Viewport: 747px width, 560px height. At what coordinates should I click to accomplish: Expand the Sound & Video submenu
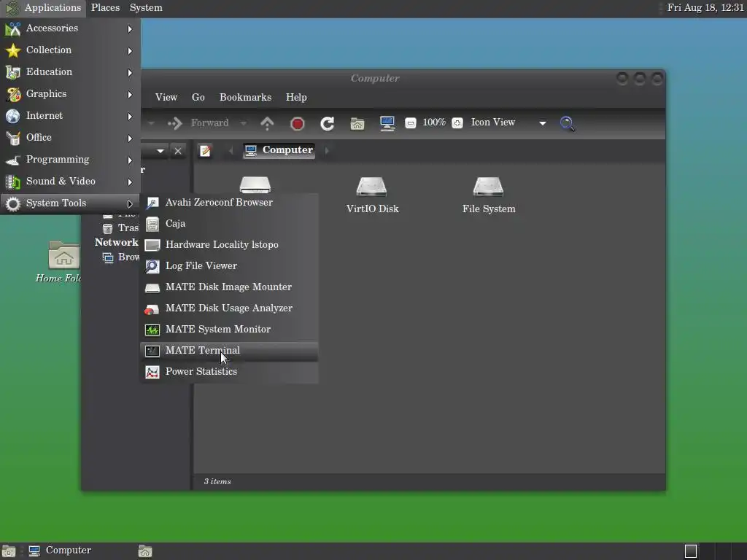pos(70,182)
